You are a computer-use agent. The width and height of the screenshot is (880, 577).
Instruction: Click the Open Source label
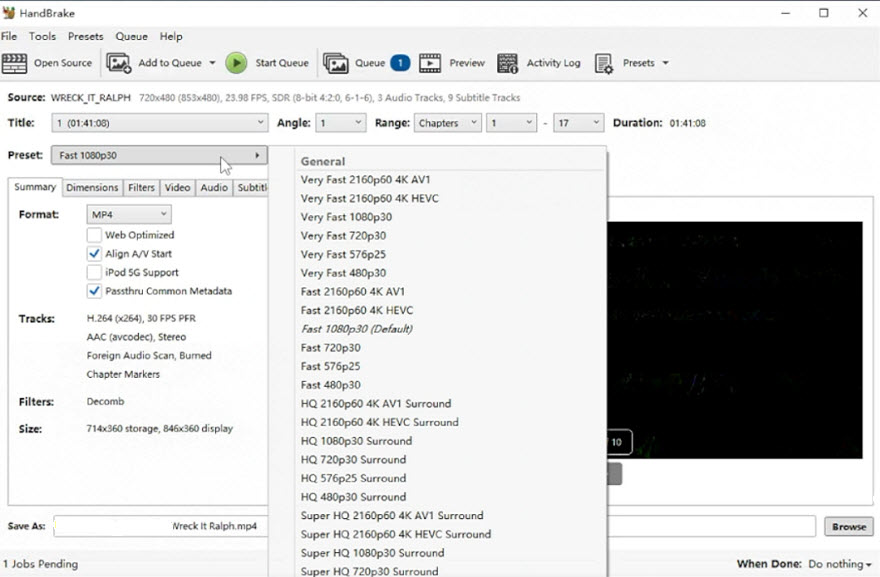63,63
